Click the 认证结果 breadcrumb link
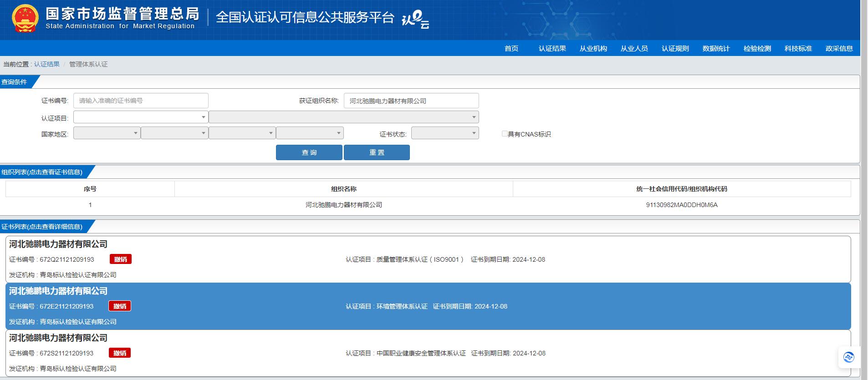 (47, 64)
